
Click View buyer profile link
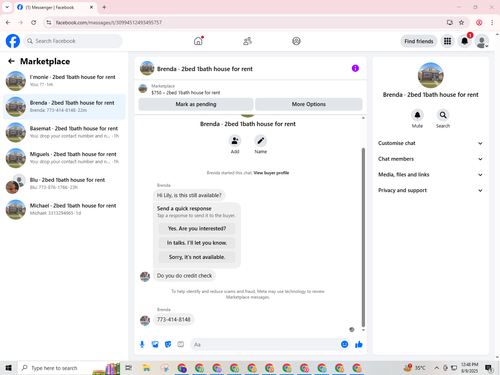pyautogui.click(x=271, y=173)
